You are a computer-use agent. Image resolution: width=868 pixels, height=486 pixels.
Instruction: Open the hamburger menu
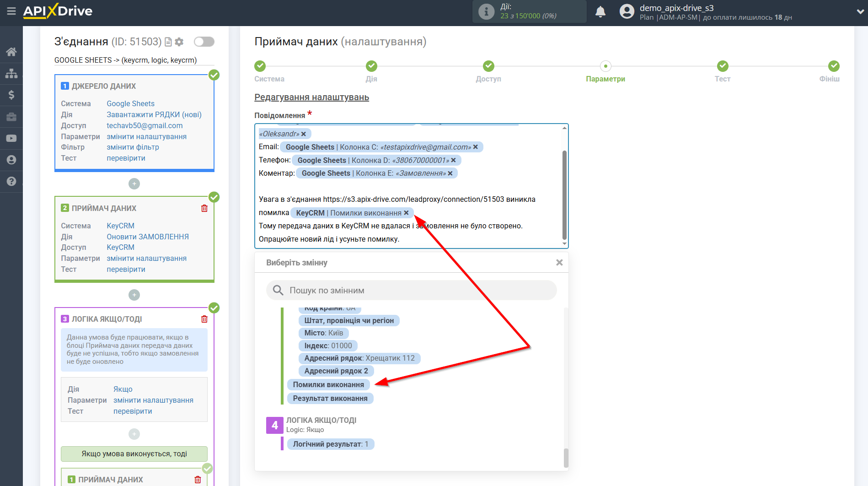point(11,11)
